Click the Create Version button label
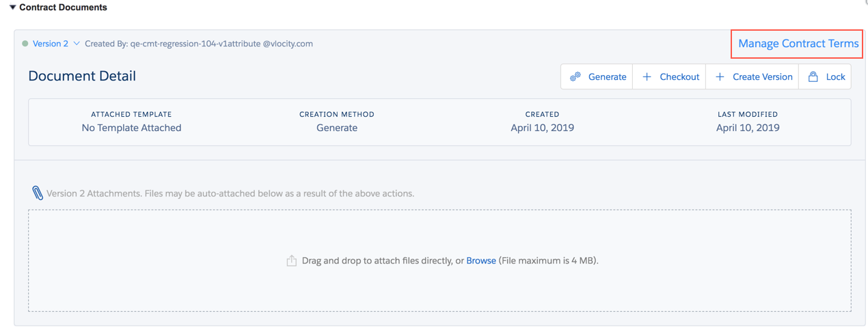 pyautogui.click(x=763, y=76)
